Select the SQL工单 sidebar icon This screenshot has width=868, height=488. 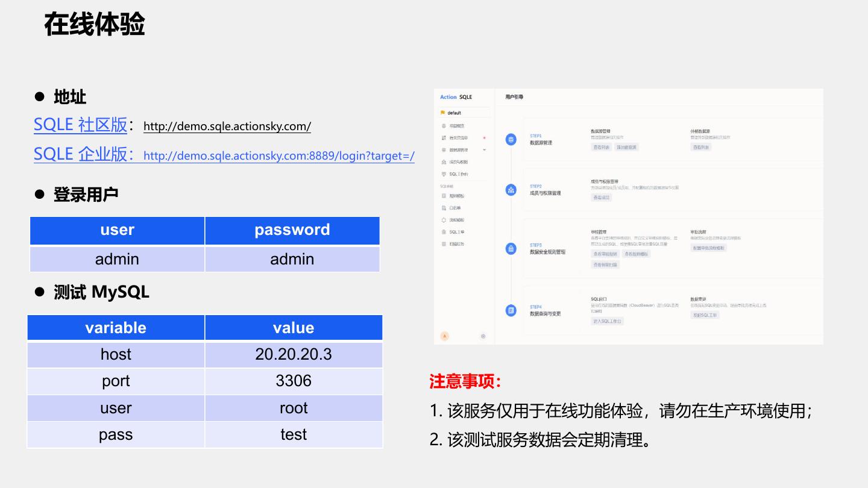pyautogui.click(x=444, y=232)
